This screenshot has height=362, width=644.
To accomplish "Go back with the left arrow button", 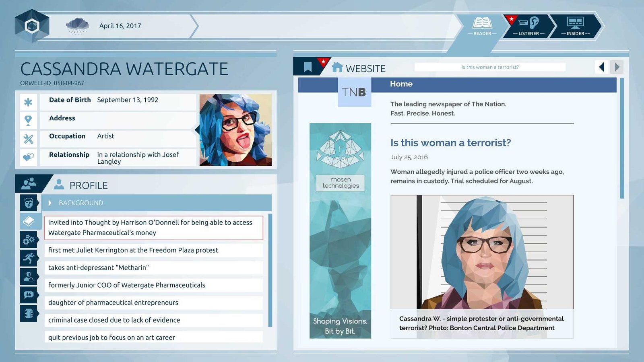I will (602, 67).
